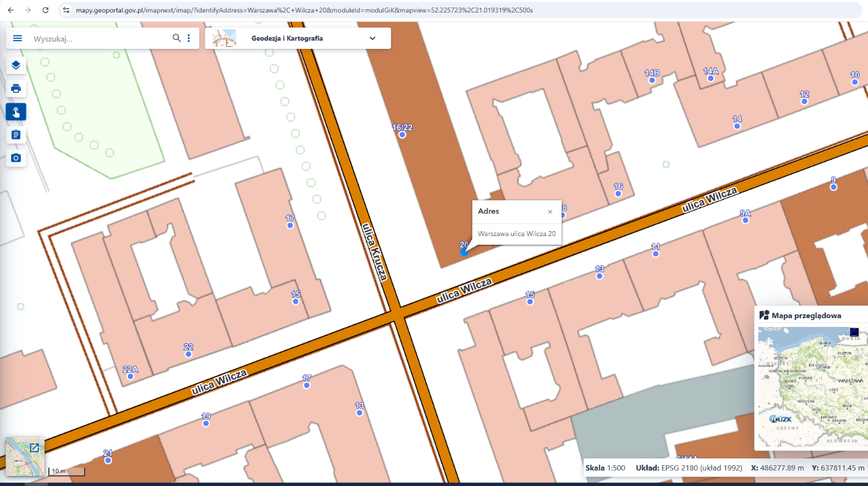Image resolution: width=868 pixels, height=486 pixels.
Task: Open minimap in new window icon
Action: coord(34,448)
